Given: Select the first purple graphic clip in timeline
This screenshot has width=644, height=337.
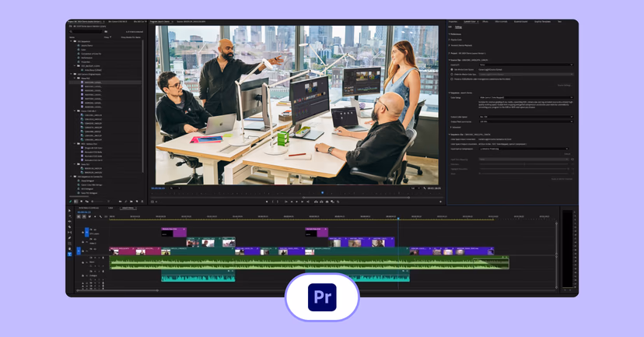Looking at the screenshot, I should [174, 233].
